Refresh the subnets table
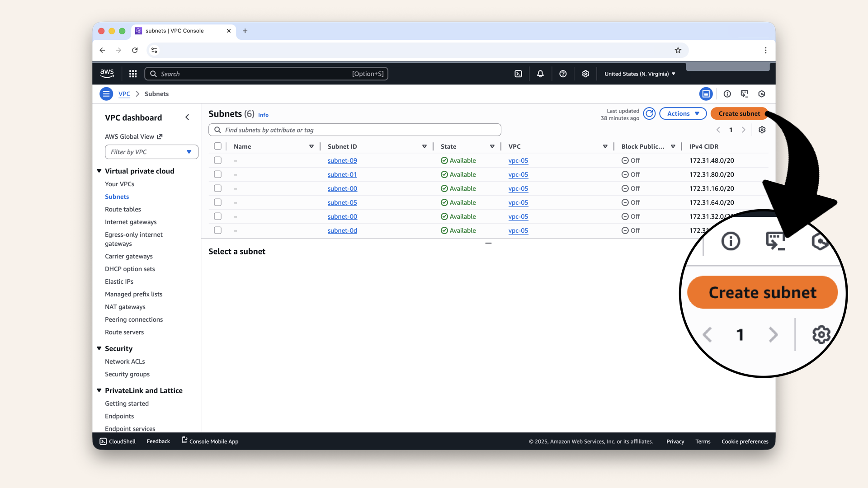This screenshot has width=868, height=488. coord(649,113)
